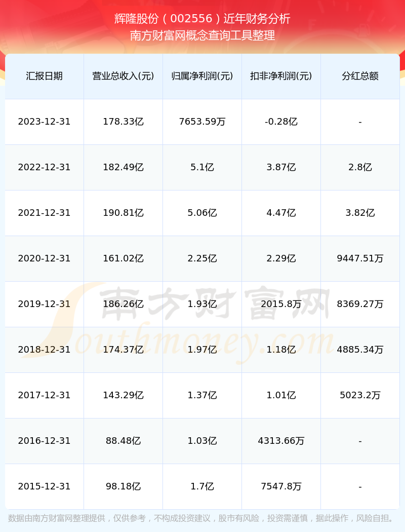Click the 汇报日期 column header
405x532 pixels.
point(45,76)
